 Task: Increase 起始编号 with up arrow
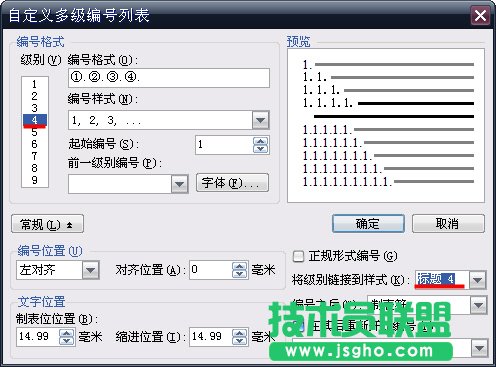click(260, 141)
